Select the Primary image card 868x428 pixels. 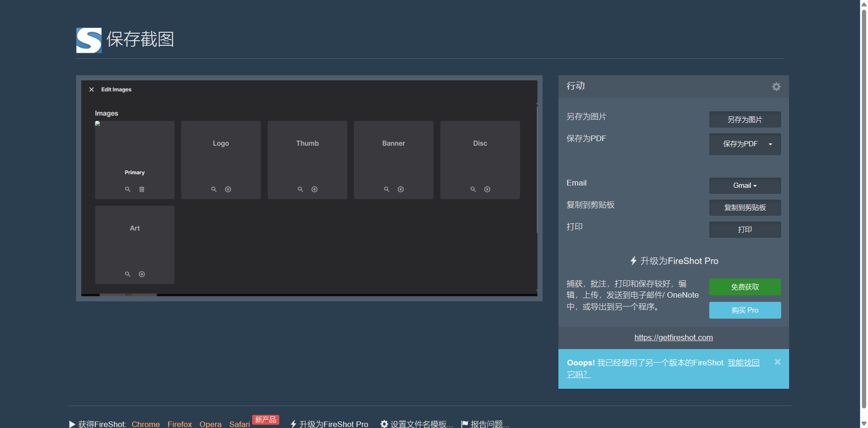(134, 160)
